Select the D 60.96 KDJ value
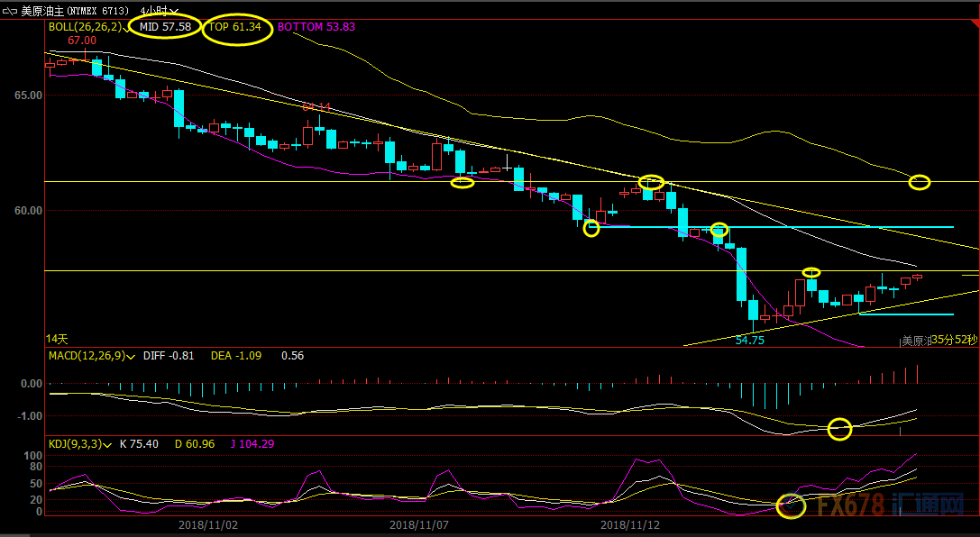The width and height of the screenshot is (980, 537). [x=195, y=444]
